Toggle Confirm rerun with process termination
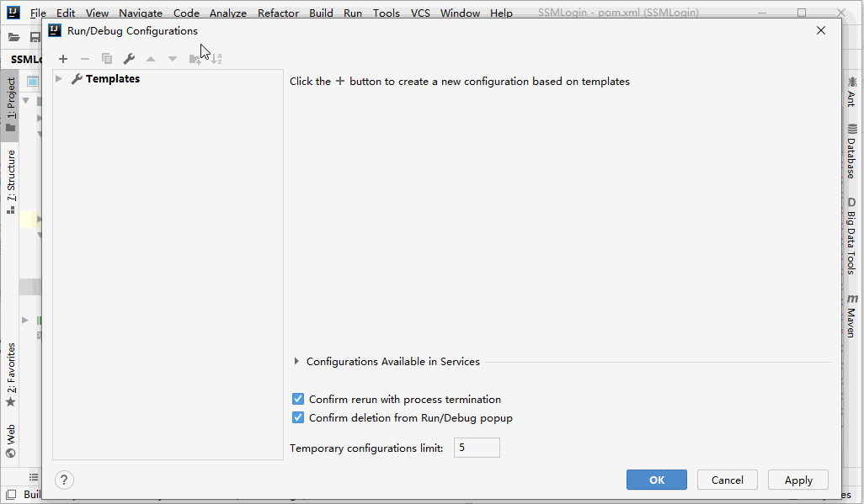 [298, 399]
